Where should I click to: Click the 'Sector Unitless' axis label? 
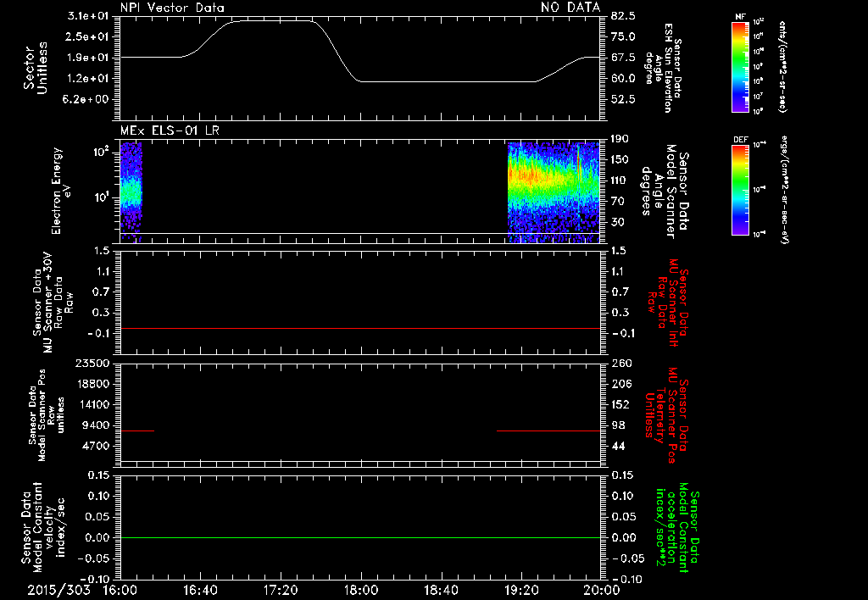36,68
